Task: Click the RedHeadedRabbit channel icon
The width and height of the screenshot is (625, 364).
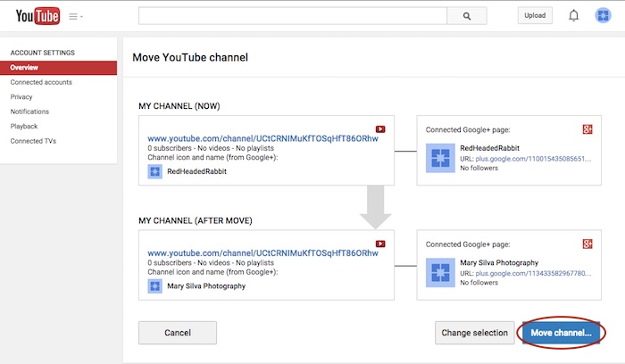Action: tap(154, 170)
